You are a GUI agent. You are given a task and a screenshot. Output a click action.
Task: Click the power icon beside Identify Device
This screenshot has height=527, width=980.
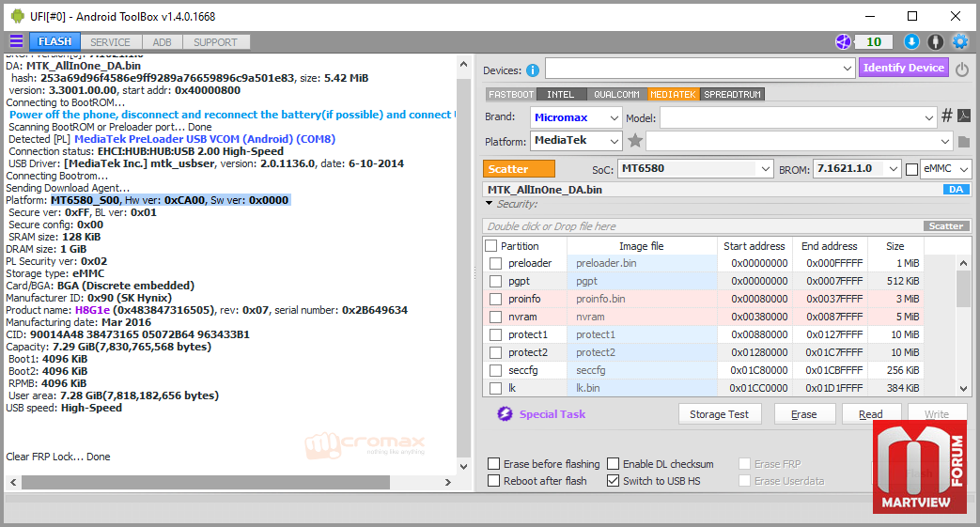click(x=962, y=70)
